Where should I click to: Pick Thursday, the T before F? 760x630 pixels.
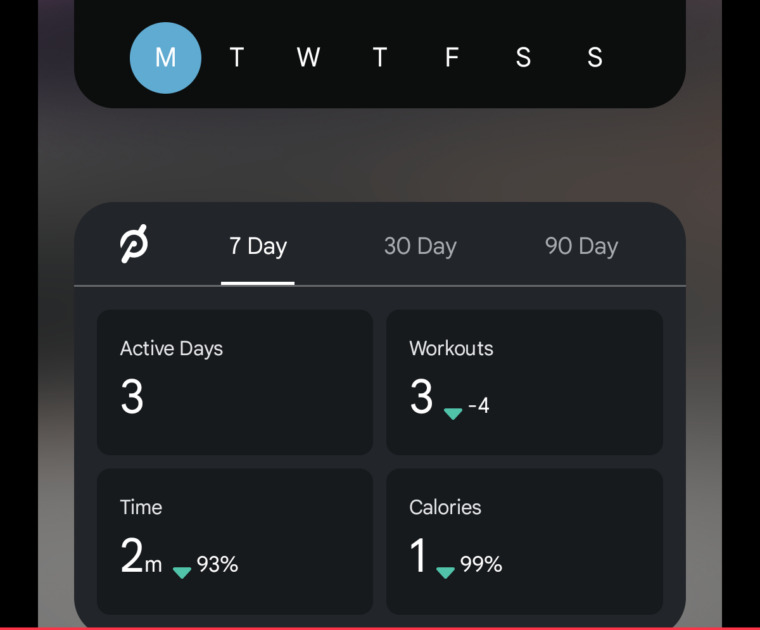tap(380, 58)
